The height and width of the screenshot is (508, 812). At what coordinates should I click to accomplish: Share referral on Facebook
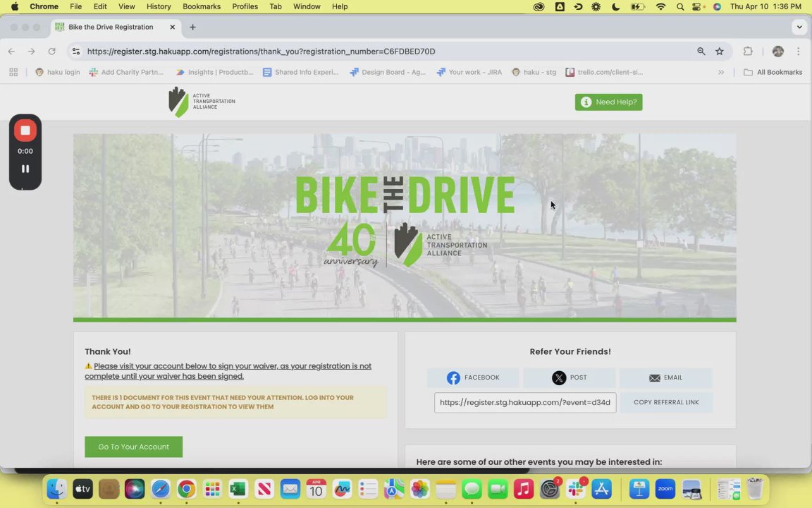(x=473, y=377)
